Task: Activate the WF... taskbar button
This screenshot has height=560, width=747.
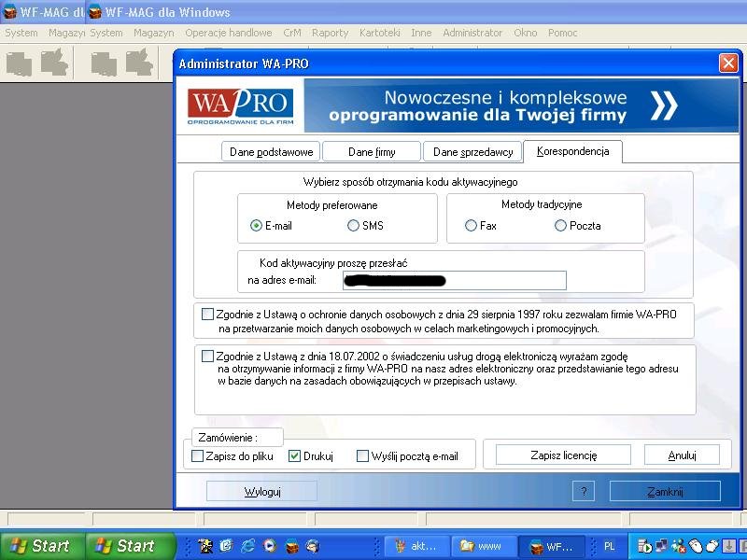Action: coord(551,546)
